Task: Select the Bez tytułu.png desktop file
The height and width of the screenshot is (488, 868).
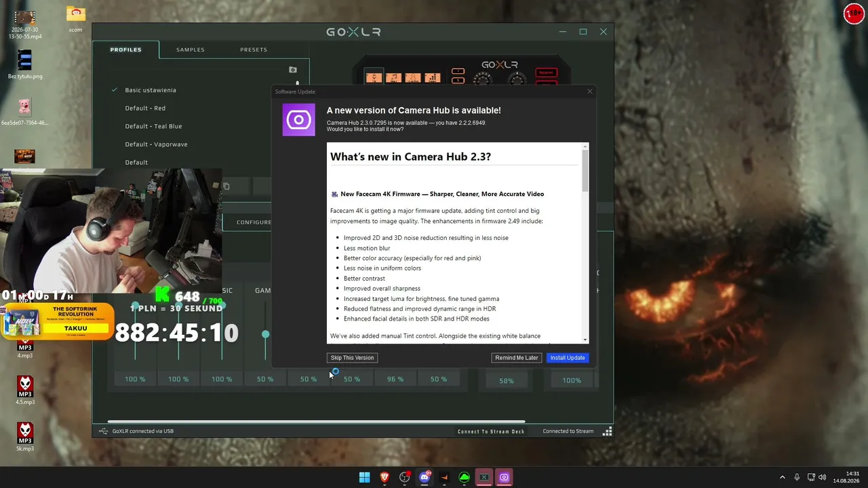Action: [x=25, y=64]
